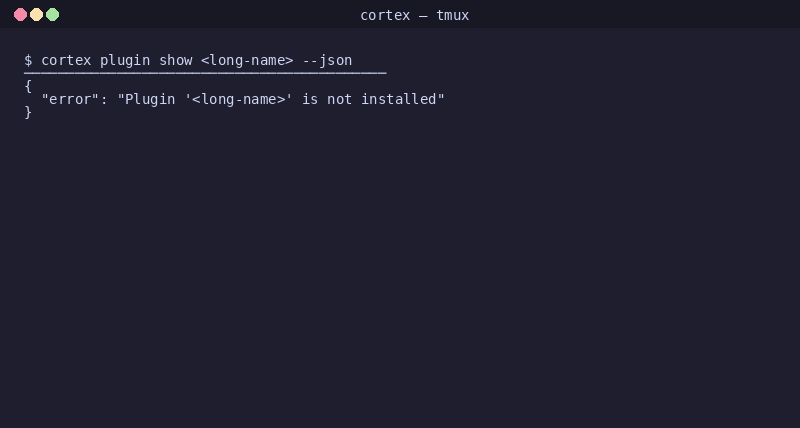Click the horizontal separator line under the command
This screenshot has height=428, width=800.
pyautogui.click(x=205, y=73)
